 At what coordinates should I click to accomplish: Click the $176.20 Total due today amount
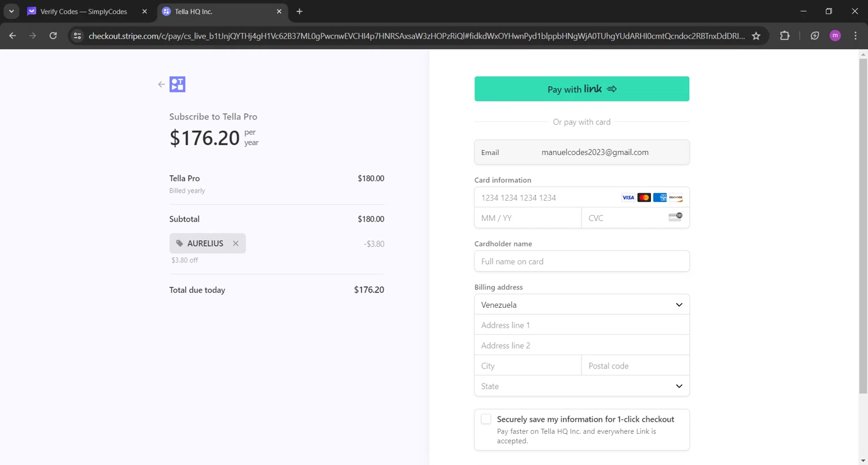[x=369, y=290]
